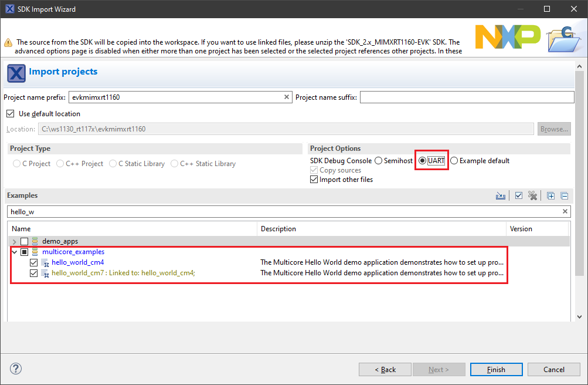Click the collapse all icon in Examples toolbar
588x385 pixels.
[564, 196]
